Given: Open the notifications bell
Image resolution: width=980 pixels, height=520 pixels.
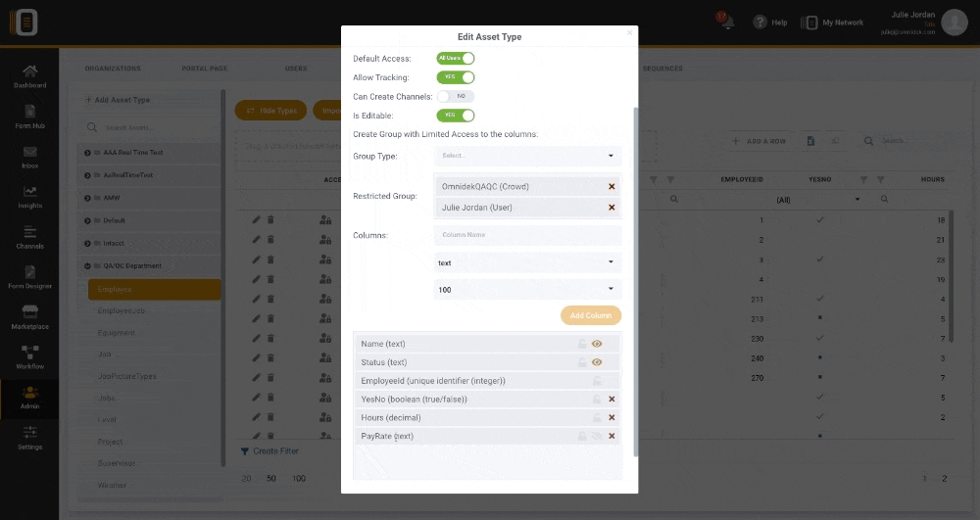Looking at the screenshot, I should (726, 23).
